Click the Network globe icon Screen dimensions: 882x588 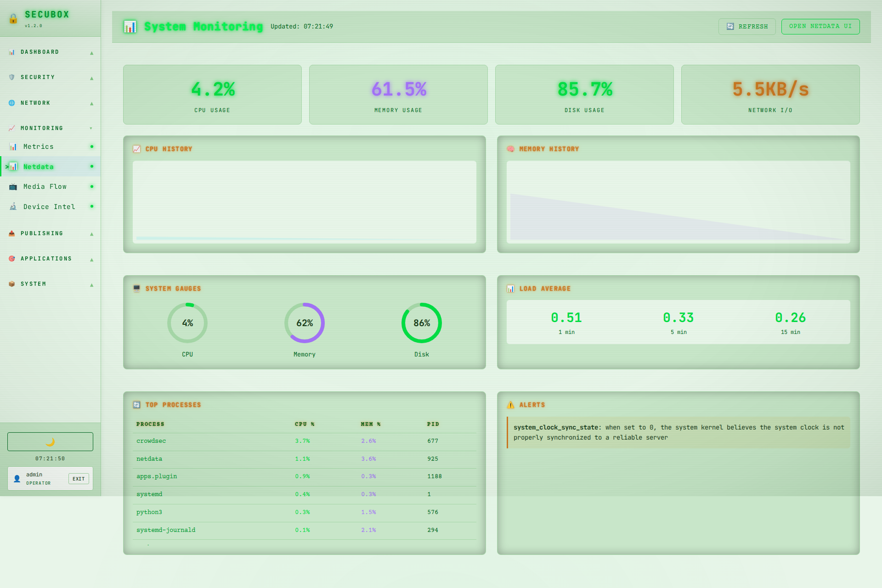[x=11, y=103]
